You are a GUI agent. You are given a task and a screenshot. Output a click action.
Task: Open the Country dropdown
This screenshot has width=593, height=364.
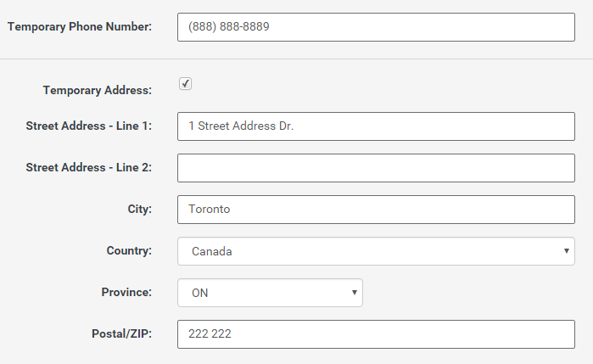(x=376, y=251)
